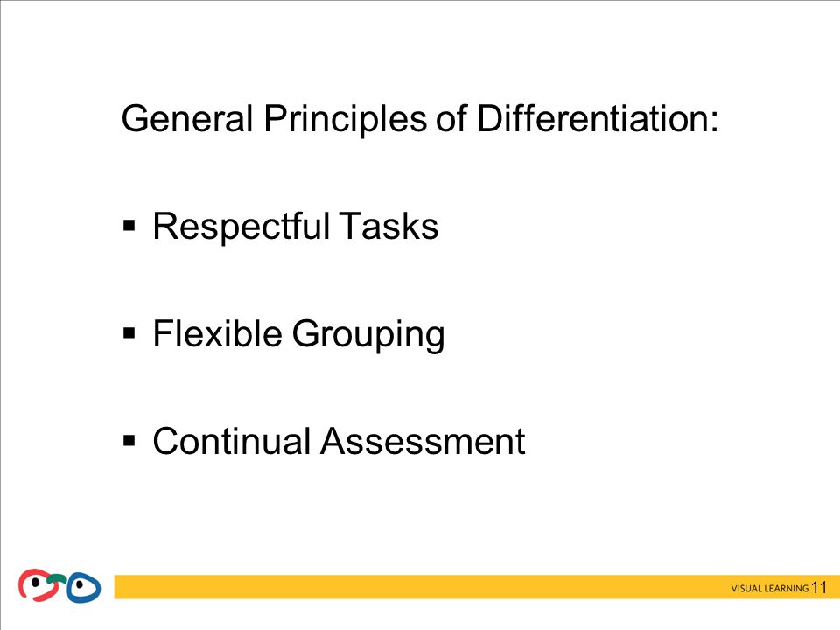This screenshot has width=840, height=630.
Task: Click the word 'of' in the title
Action: pos(451,118)
